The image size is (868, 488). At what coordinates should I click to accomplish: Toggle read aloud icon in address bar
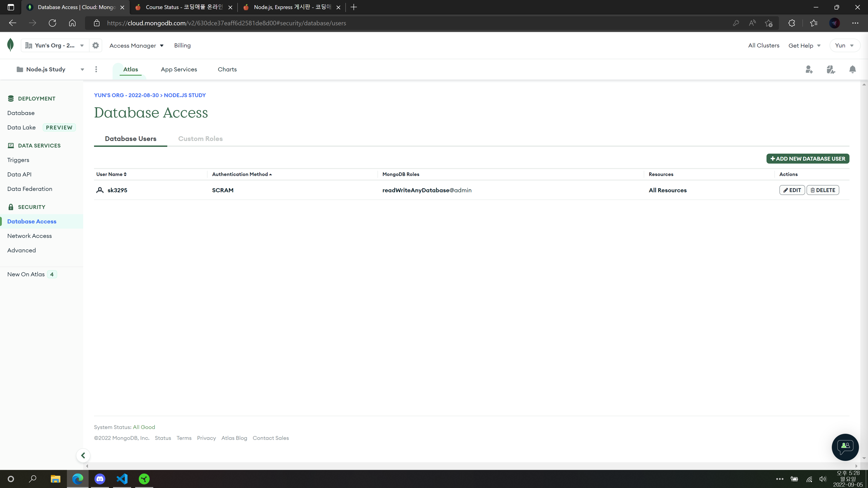click(x=752, y=23)
